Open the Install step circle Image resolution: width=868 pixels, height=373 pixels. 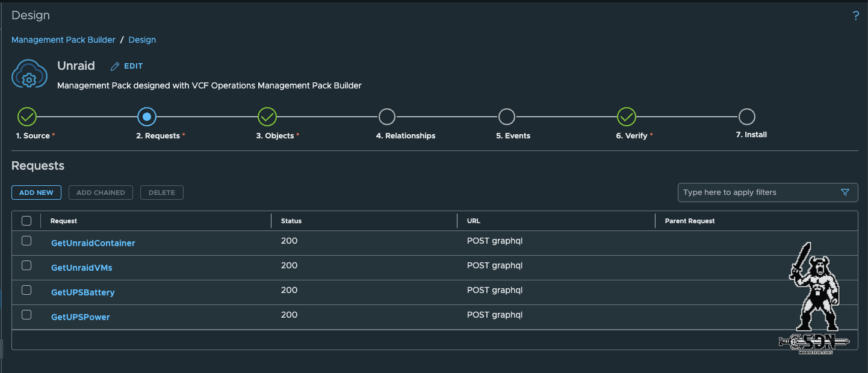coord(746,117)
